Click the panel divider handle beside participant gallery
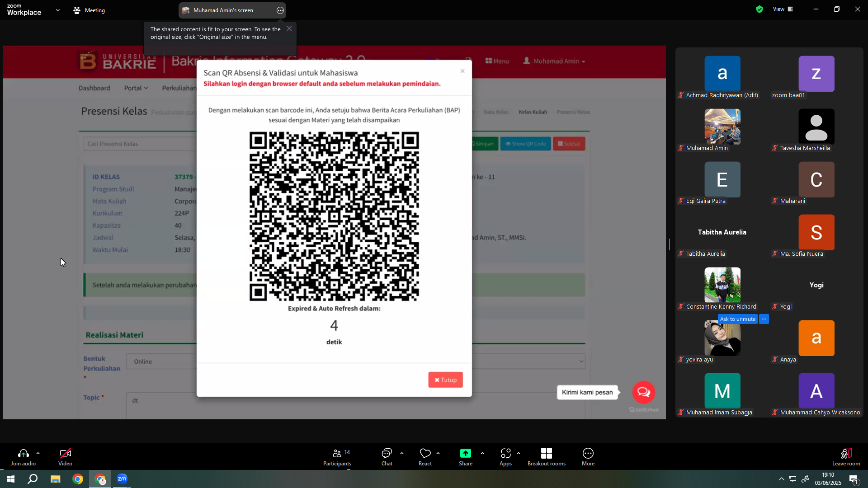This screenshot has height=488, width=868. coord(669,244)
